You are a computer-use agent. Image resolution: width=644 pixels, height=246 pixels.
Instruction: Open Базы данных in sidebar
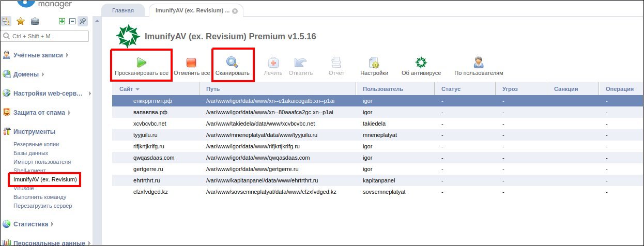tap(31, 153)
